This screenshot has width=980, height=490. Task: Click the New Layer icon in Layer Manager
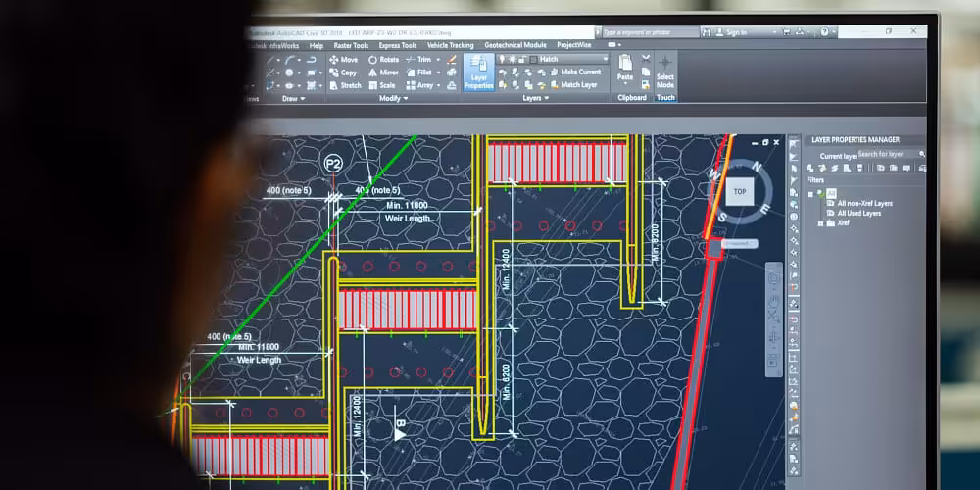tap(810, 168)
